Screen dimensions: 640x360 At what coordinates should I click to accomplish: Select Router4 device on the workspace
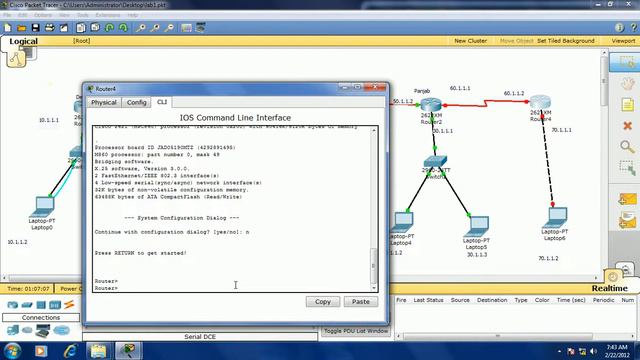(x=540, y=102)
